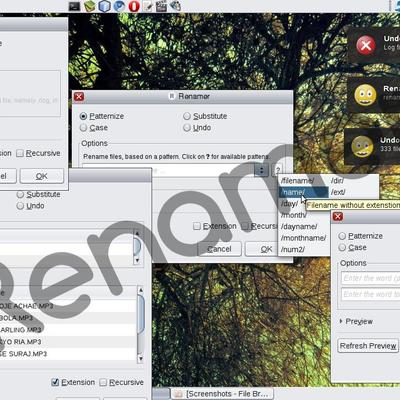Click OK in the main Renamer dialog

(262, 249)
